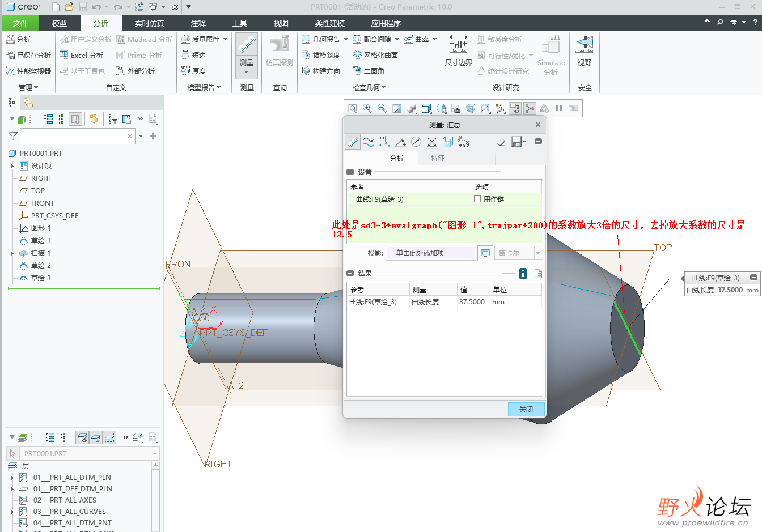762x532 pixels.
Task: Expand the Sweep 1 tree node
Action: 12,253
